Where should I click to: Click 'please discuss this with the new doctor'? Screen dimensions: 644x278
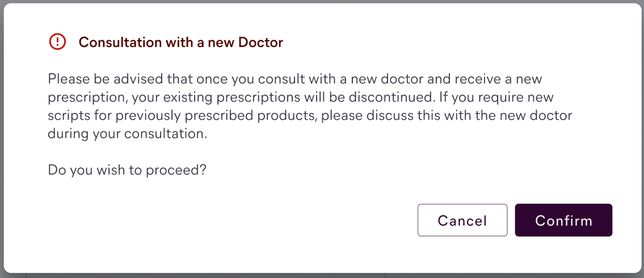(x=447, y=116)
